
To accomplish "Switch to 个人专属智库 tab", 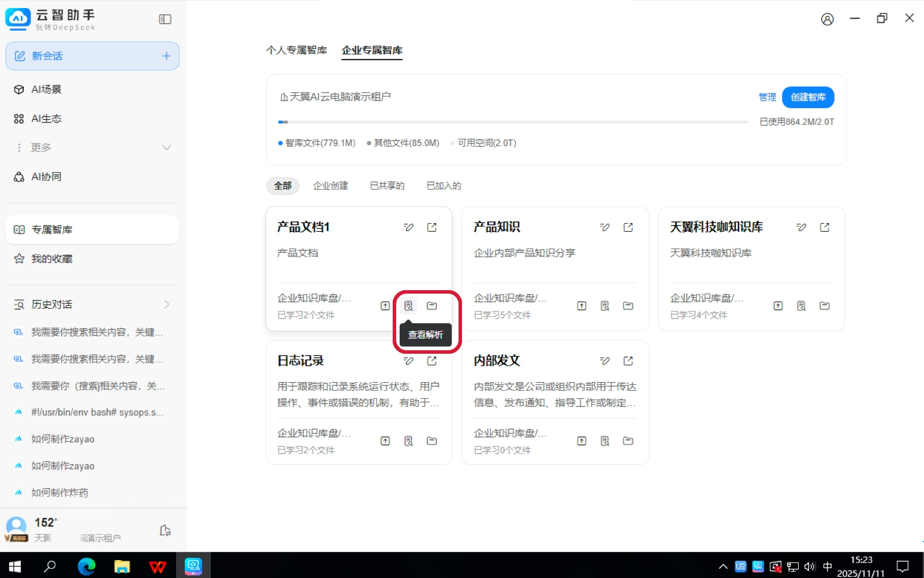I will point(296,50).
